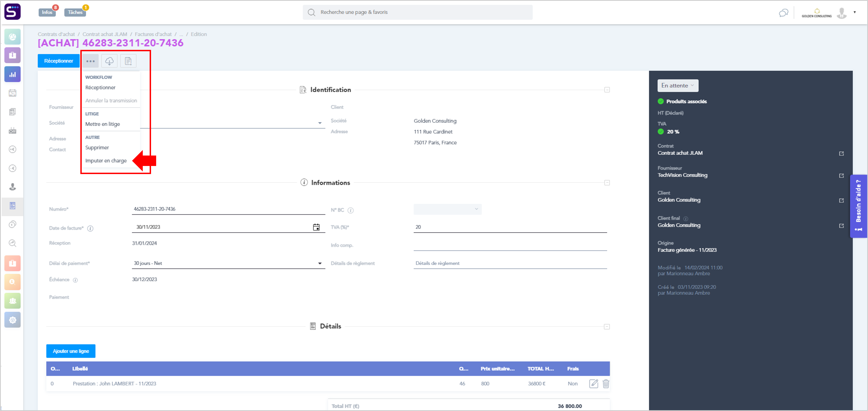Open the chat messages icon
The height and width of the screenshot is (411, 868).
tap(783, 13)
